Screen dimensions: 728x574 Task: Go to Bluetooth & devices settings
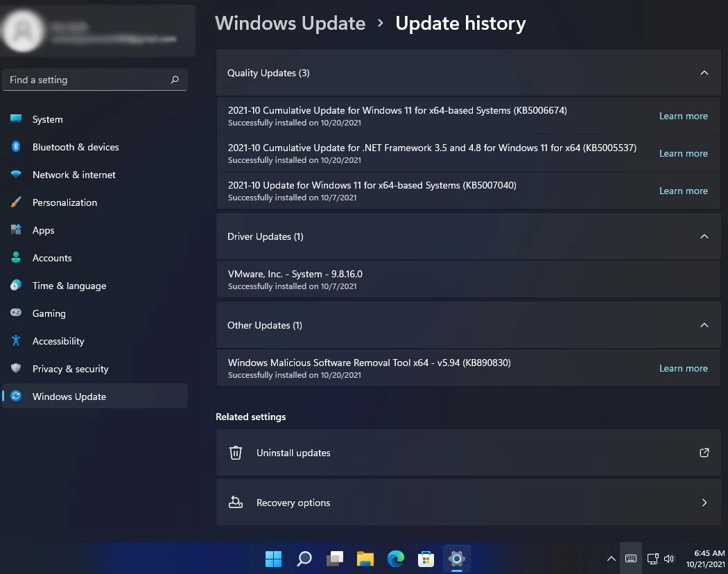click(x=95, y=147)
